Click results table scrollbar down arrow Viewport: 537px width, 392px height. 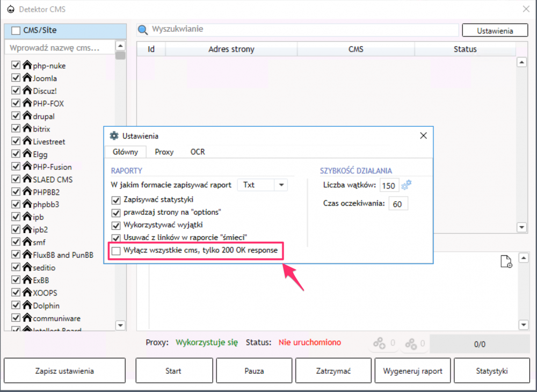pyautogui.click(x=521, y=227)
